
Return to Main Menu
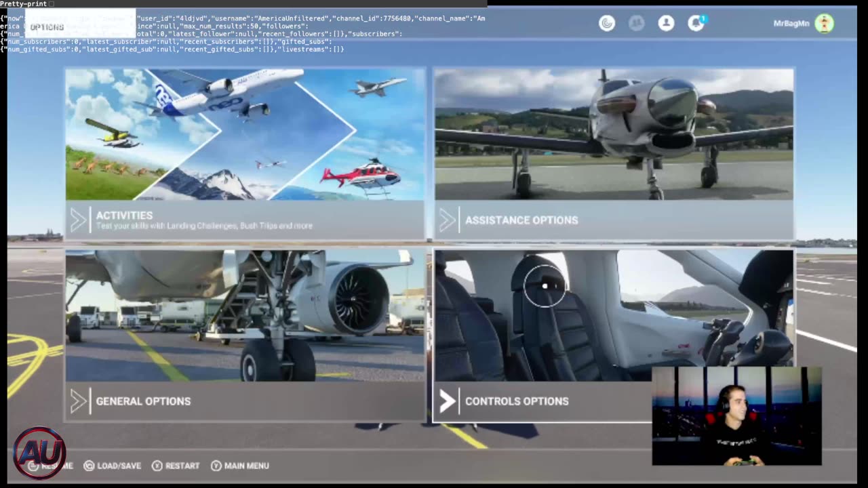[240, 466]
